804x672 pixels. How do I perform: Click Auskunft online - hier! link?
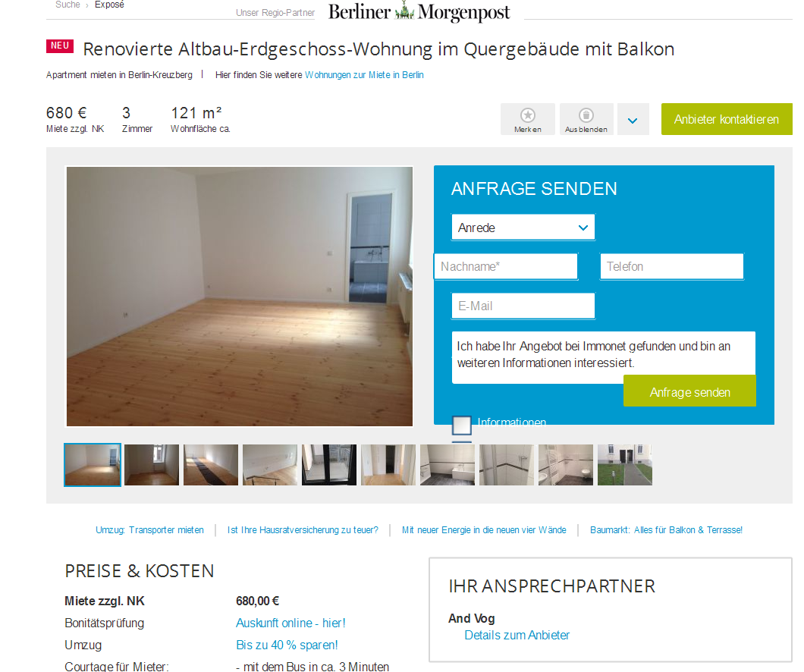coord(291,623)
